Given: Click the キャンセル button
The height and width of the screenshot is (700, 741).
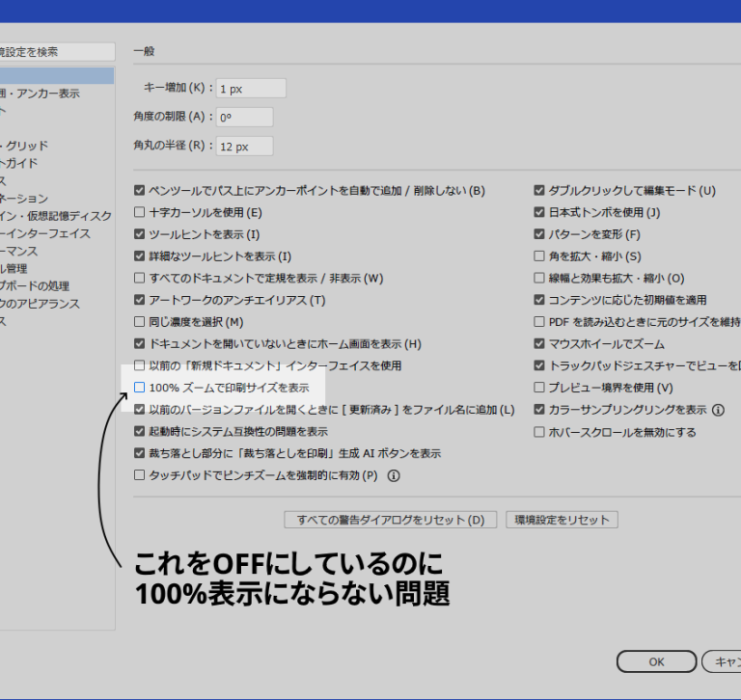Looking at the screenshot, I should (722, 661).
